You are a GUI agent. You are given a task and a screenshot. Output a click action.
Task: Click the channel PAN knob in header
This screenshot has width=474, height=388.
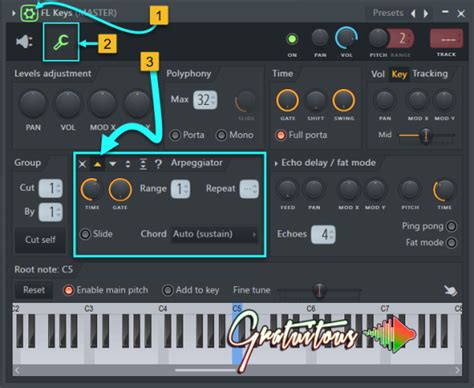(x=320, y=38)
